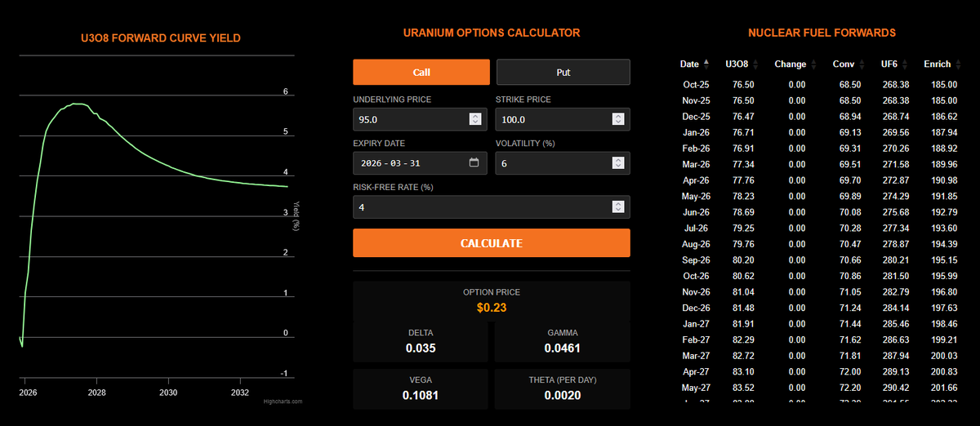Image resolution: width=980 pixels, height=426 pixels.
Task: Click the May-27 Conv value 72.20
Action: pyautogui.click(x=850, y=388)
